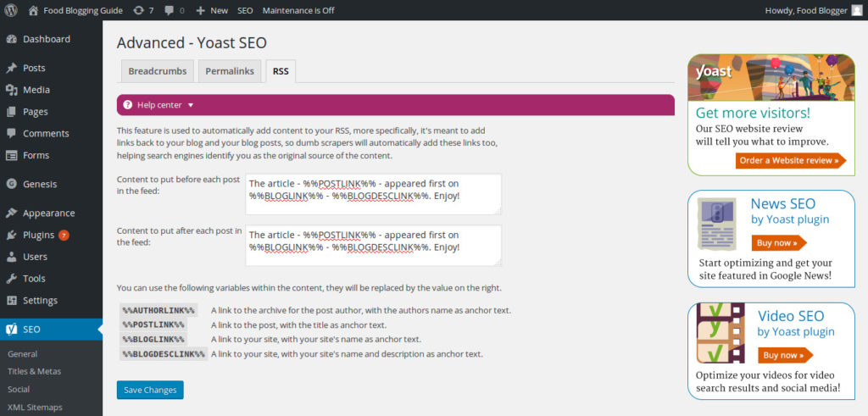Open the XML Sitemaps submenu item
The image size is (868, 416).
pyautogui.click(x=36, y=408)
